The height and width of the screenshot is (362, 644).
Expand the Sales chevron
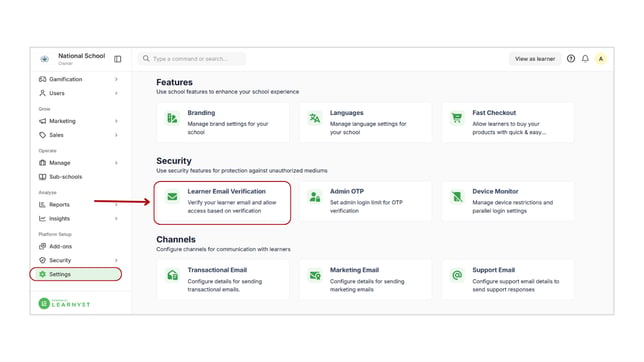point(116,135)
